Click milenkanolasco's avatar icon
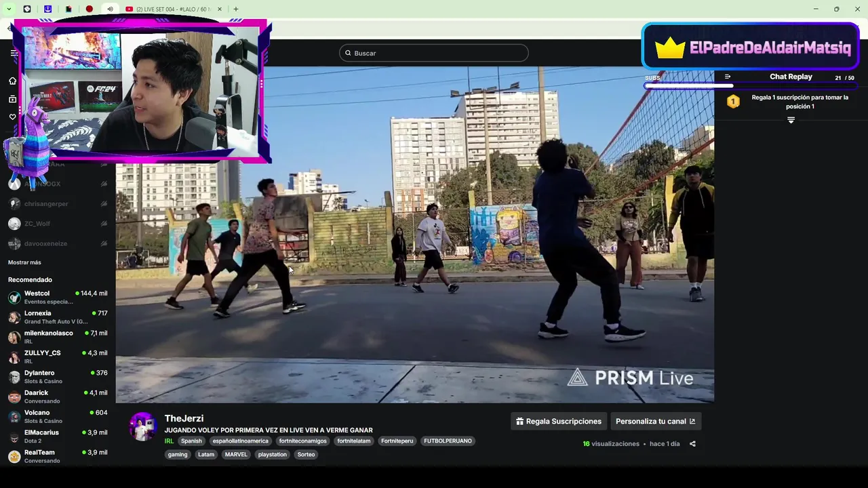 14,338
